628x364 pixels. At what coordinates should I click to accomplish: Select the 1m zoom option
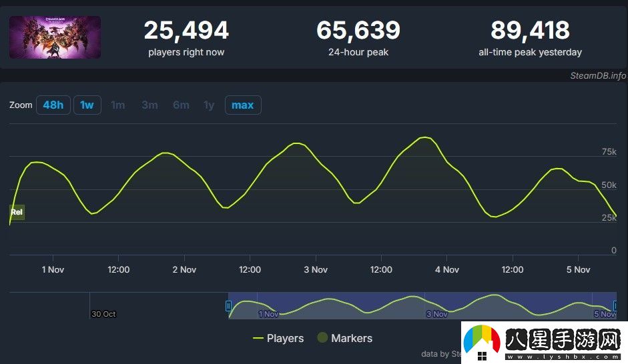click(118, 105)
